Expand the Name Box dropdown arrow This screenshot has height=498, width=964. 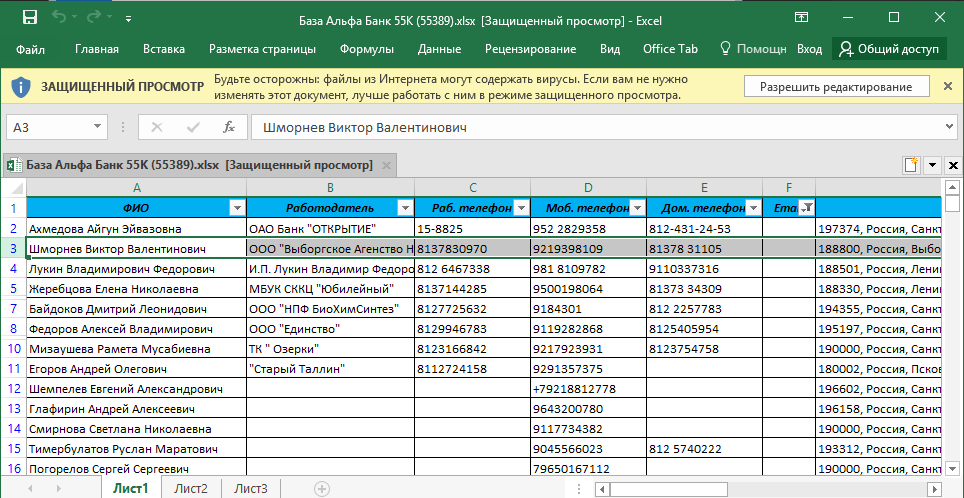97,127
